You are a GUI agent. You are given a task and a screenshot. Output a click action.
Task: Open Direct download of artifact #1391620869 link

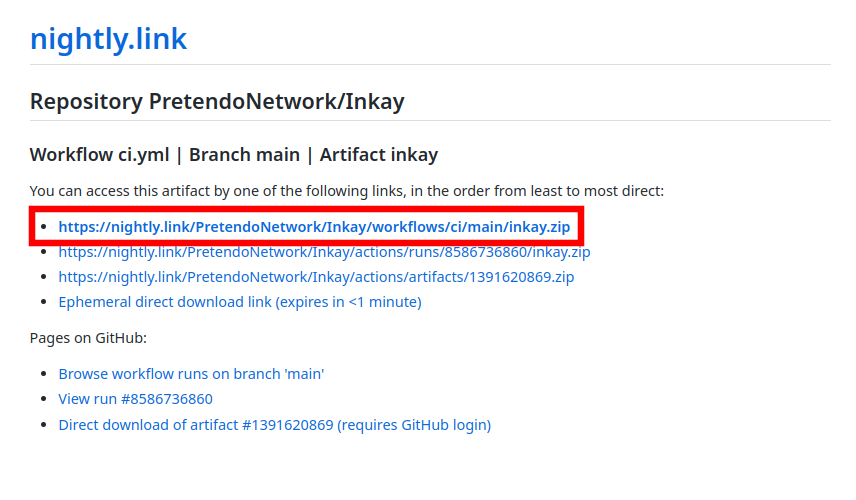[275, 425]
